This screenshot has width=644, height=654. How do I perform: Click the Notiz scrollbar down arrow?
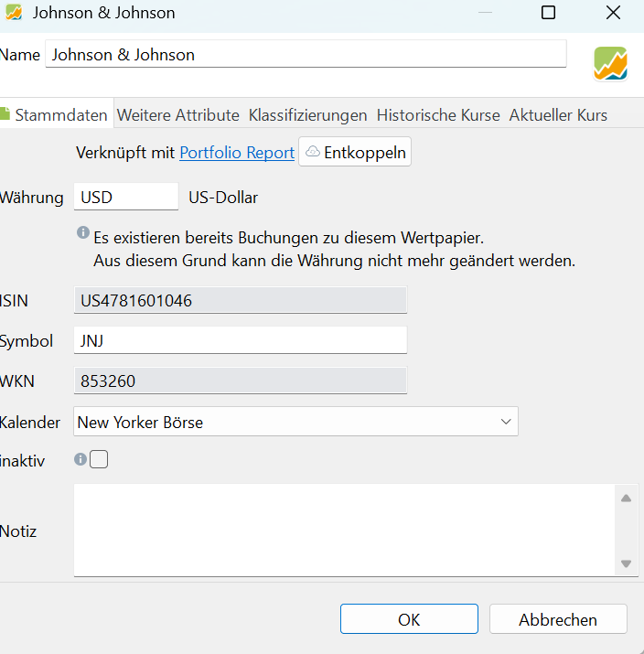(626, 563)
